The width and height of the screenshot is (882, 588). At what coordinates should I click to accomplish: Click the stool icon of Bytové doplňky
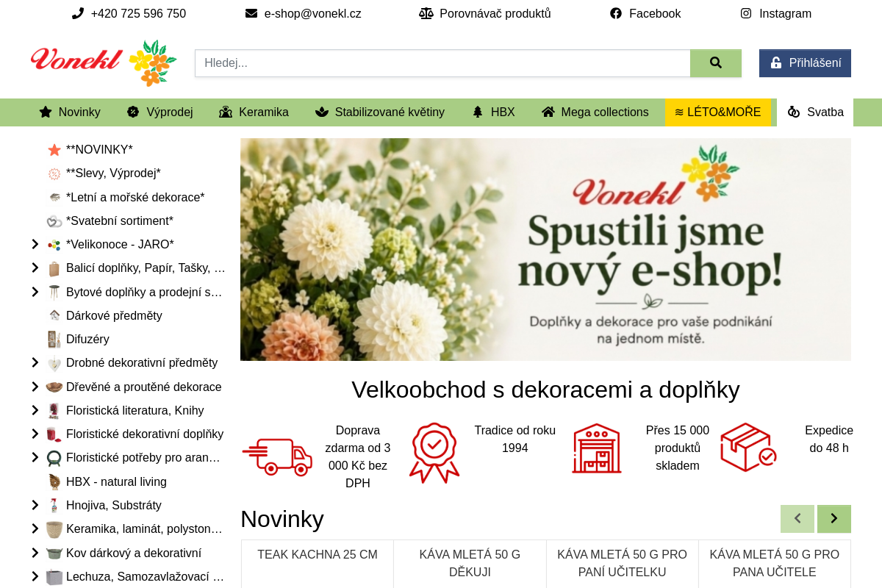click(54, 292)
